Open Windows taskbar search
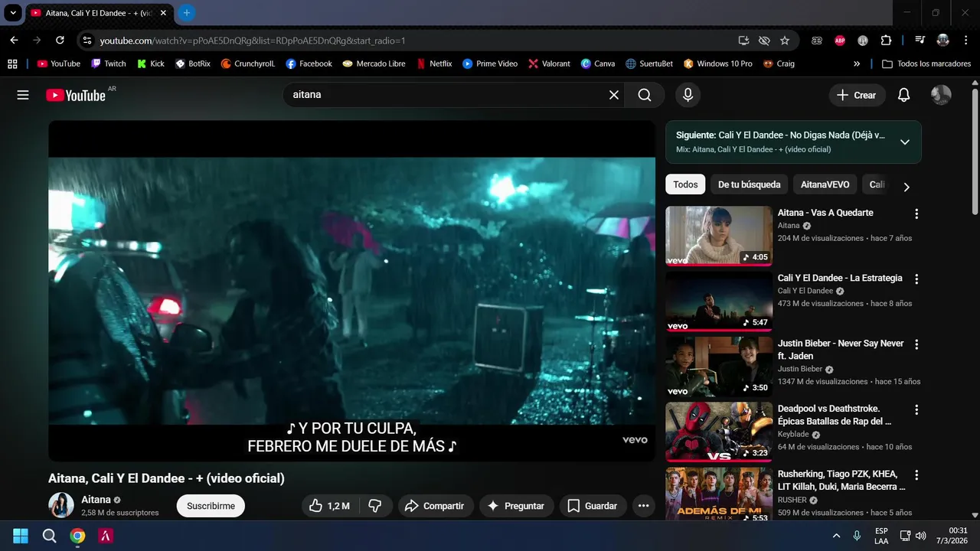Image resolution: width=980 pixels, height=551 pixels. [x=49, y=536]
